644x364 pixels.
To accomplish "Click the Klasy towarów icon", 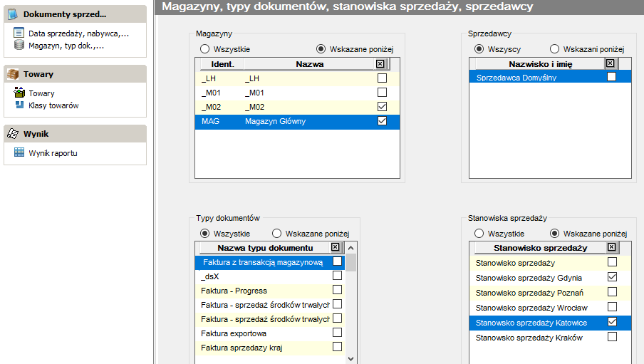I will coord(20,104).
